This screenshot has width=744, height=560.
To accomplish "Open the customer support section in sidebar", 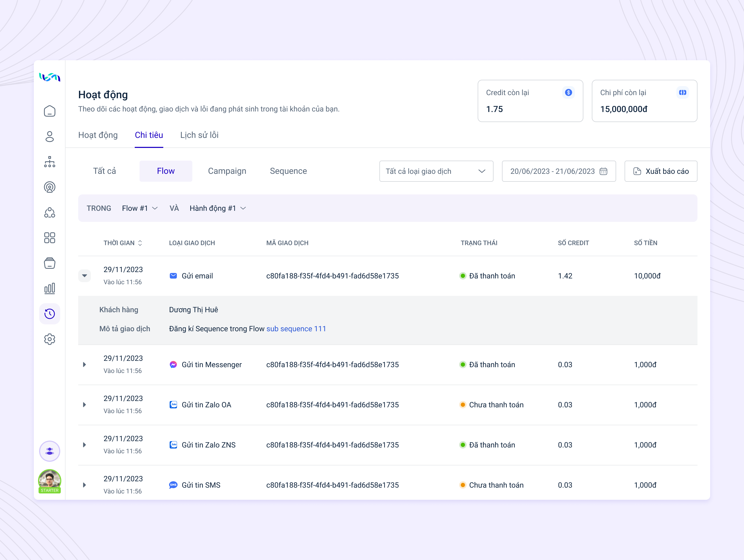I will point(49,187).
